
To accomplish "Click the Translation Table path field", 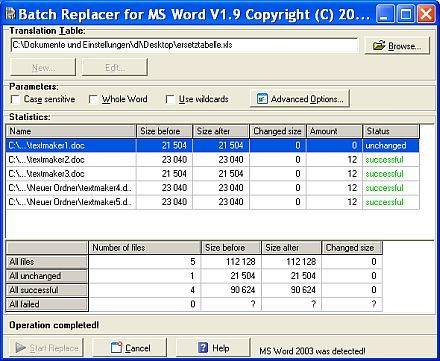I will pyautogui.click(x=184, y=45).
